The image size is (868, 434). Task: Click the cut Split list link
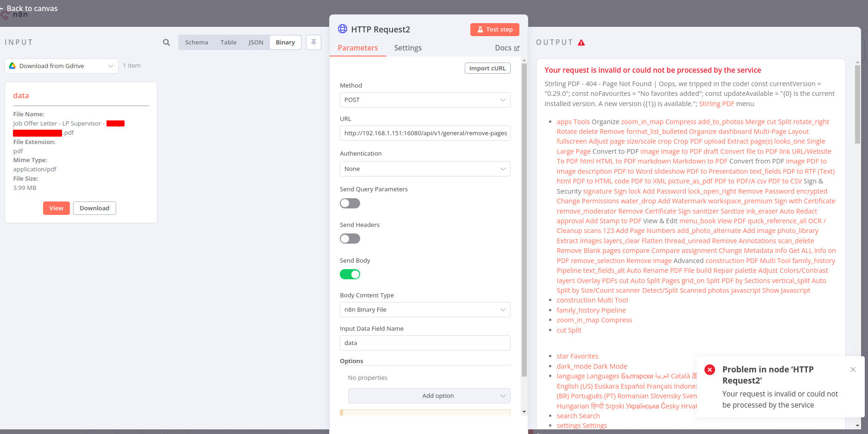[x=569, y=330]
